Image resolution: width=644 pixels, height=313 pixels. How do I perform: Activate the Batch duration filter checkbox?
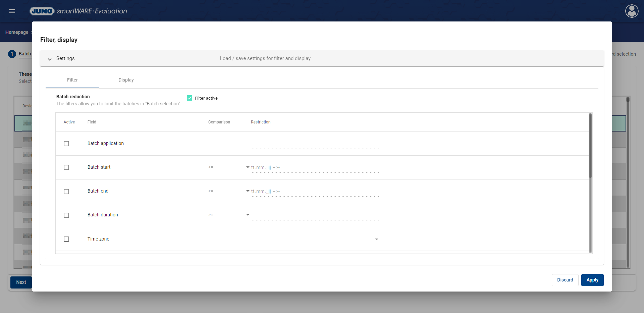[x=66, y=215]
